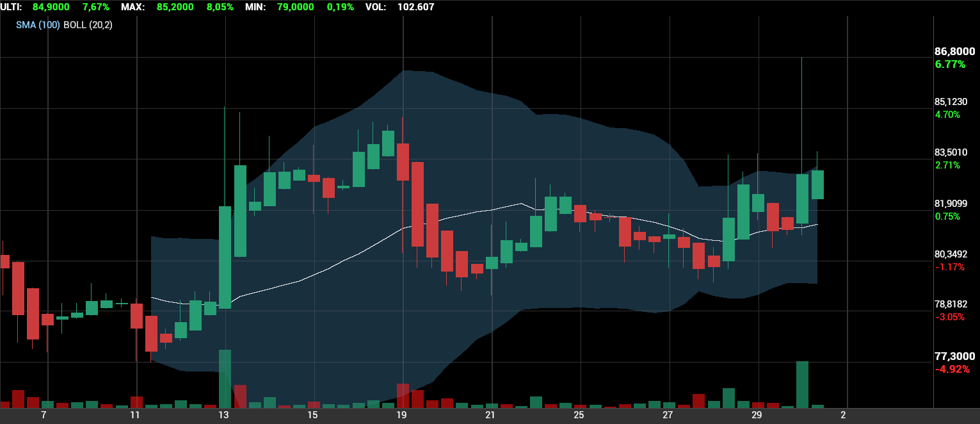
Task: Click the 85,1230 price axis label
Action: (951, 102)
